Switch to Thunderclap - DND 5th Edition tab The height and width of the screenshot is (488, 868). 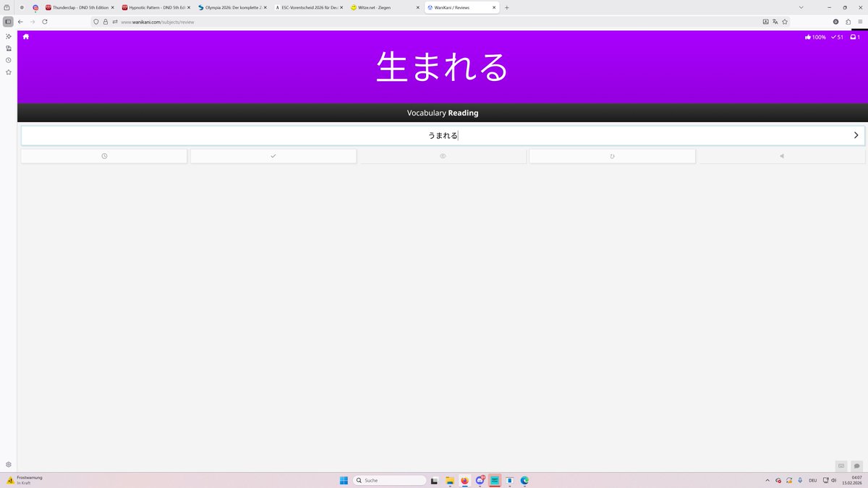pyautogui.click(x=78, y=7)
